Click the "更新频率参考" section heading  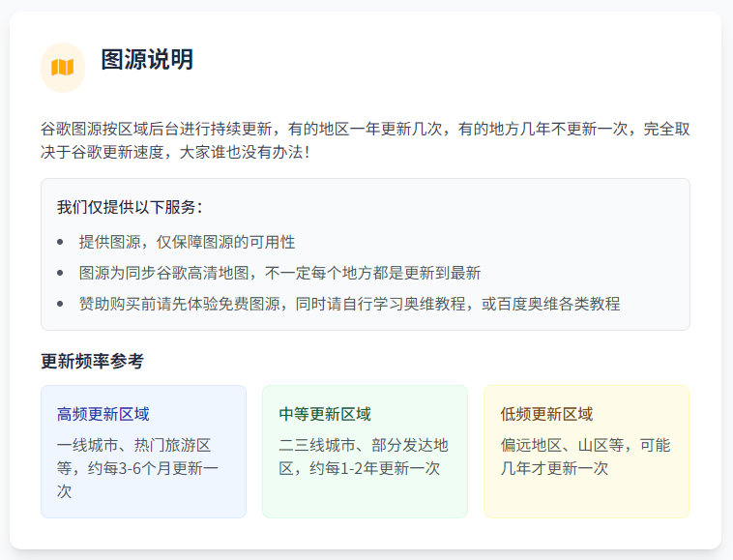pos(92,361)
